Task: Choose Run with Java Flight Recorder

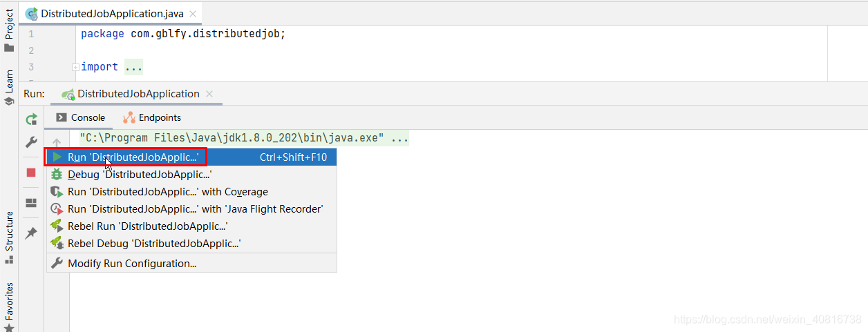Action: coord(191,208)
